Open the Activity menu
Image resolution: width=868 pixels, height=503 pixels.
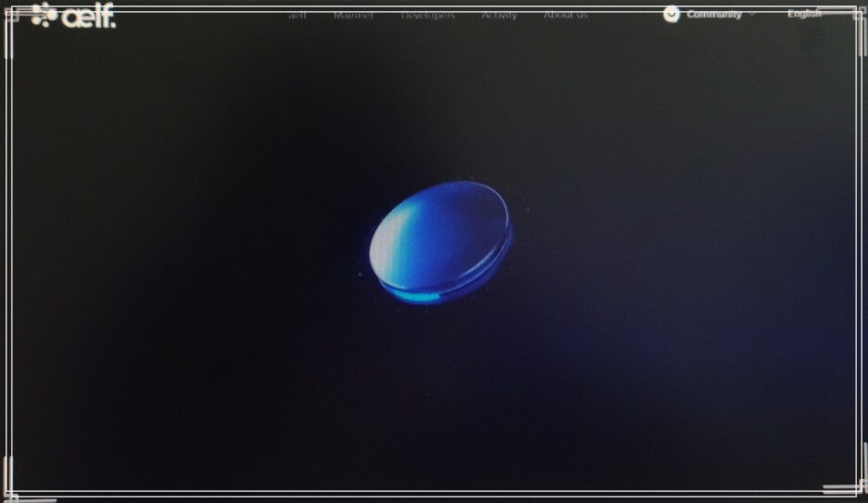click(x=499, y=15)
